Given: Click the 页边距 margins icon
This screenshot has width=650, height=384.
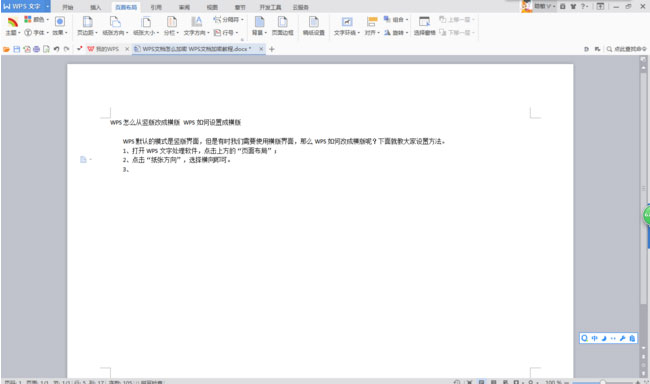Looking at the screenshot, I should pos(87,22).
